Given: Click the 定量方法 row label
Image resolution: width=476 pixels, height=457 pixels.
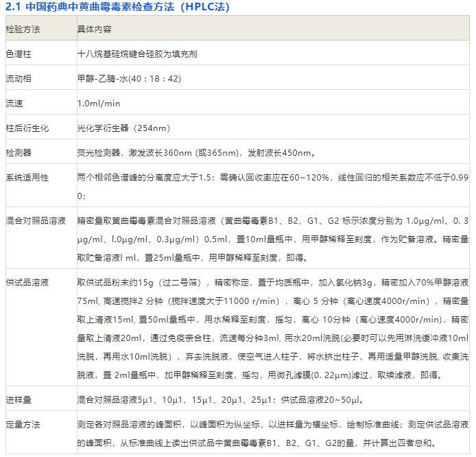Looking at the screenshot, I should coord(23,424).
